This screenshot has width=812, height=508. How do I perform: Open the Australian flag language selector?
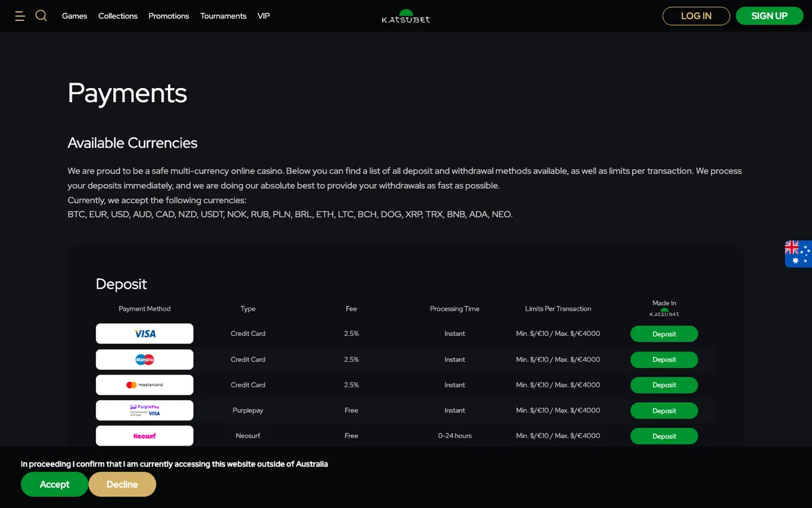point(798,254)
